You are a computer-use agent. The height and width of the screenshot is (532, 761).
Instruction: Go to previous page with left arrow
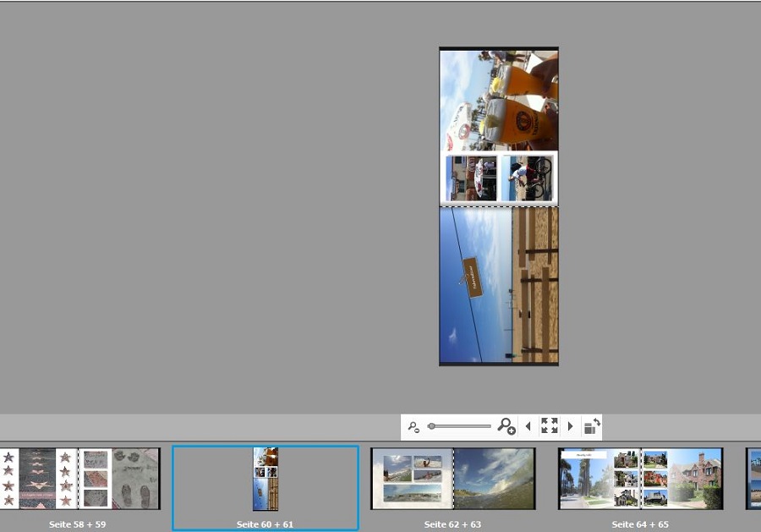(x=528, y=426)
